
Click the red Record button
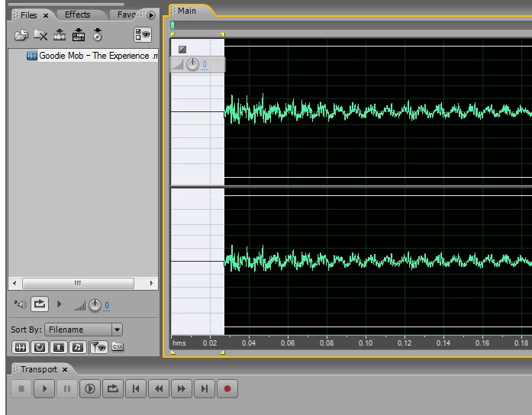coord(227,388)
